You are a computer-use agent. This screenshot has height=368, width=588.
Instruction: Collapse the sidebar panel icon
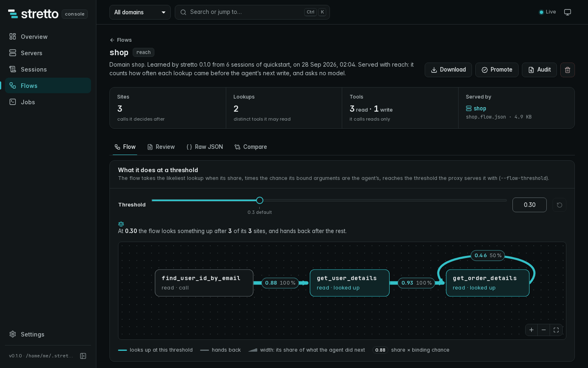click(x=83, y=356)
